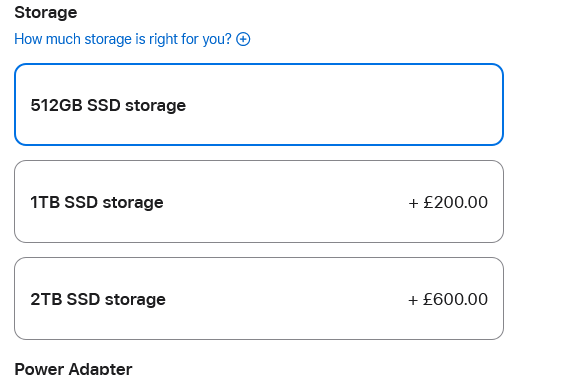Click the + £200.00 price on 1TB option

448,203
